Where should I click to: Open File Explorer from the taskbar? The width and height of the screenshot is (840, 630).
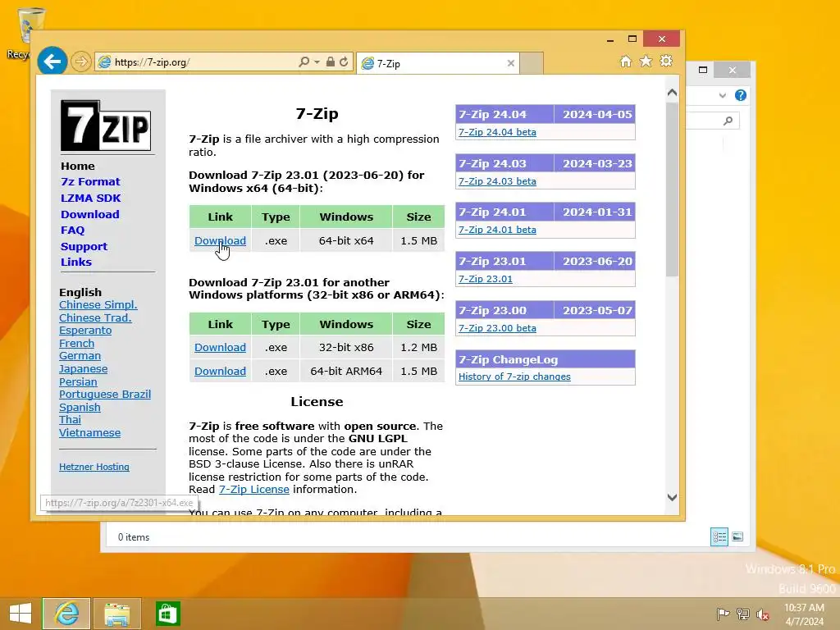pyautogui.click(x=116, y=614)
